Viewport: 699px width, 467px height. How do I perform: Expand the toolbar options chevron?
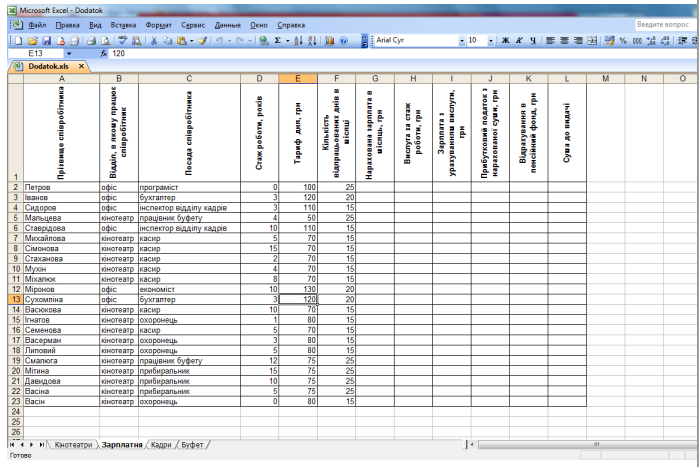click(365, 41)
